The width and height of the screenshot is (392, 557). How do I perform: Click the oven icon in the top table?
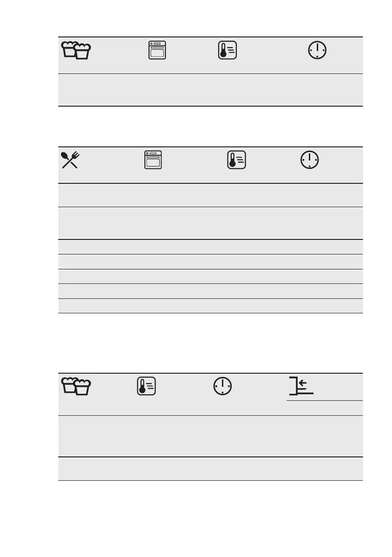point(157,50)
